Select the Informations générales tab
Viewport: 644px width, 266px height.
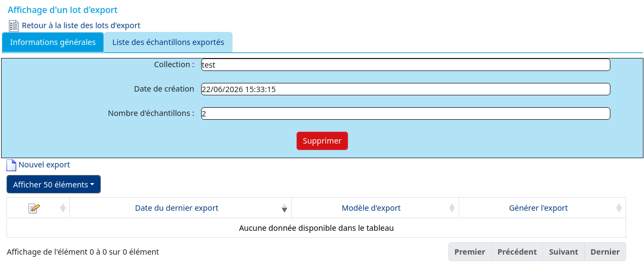(x=53, y=42)
